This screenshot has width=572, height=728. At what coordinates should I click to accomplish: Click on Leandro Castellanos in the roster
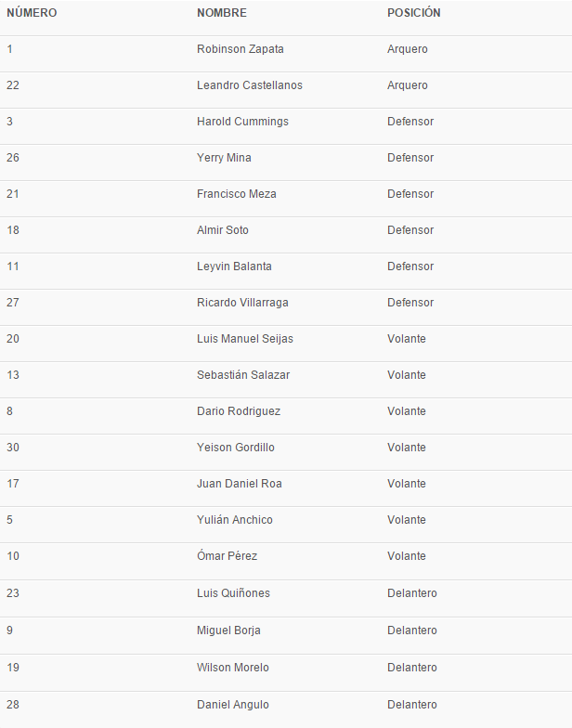tap(250, 85)
